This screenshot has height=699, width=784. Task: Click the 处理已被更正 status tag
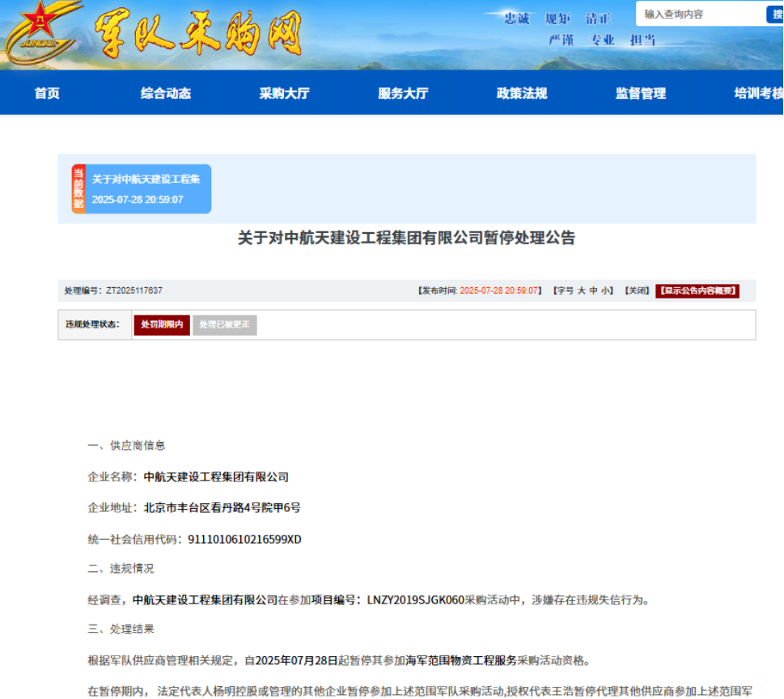224,325
